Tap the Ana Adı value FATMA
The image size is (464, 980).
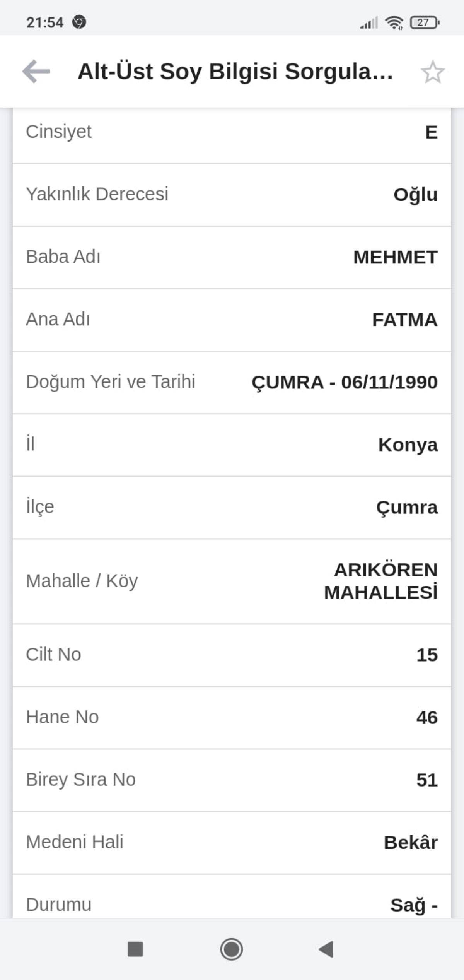(x=404, y=320)
